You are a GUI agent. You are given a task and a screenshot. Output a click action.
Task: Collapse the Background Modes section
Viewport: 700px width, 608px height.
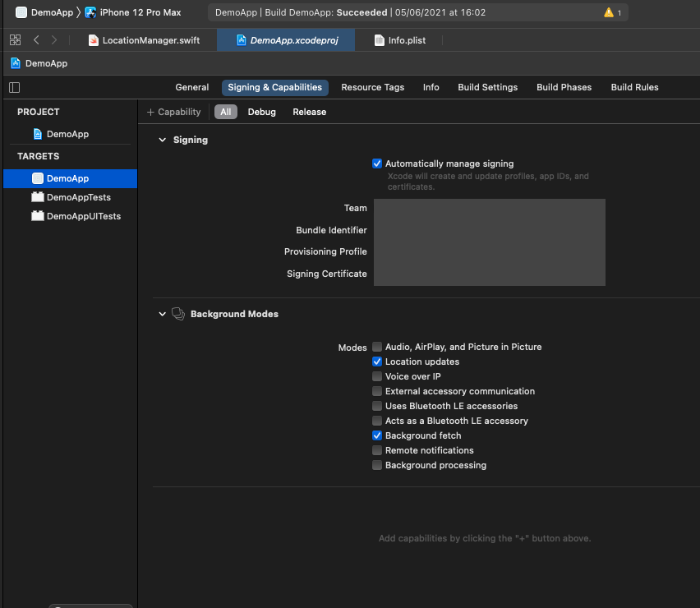[162, 314]
